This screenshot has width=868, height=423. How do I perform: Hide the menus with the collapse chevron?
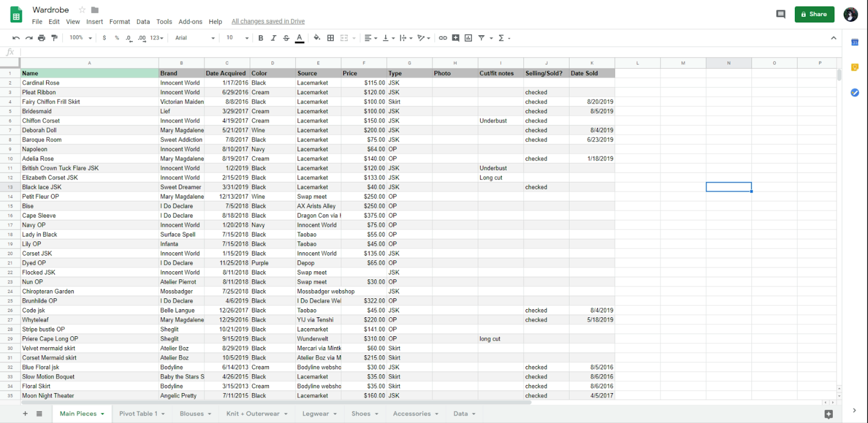tap(833, 38)
